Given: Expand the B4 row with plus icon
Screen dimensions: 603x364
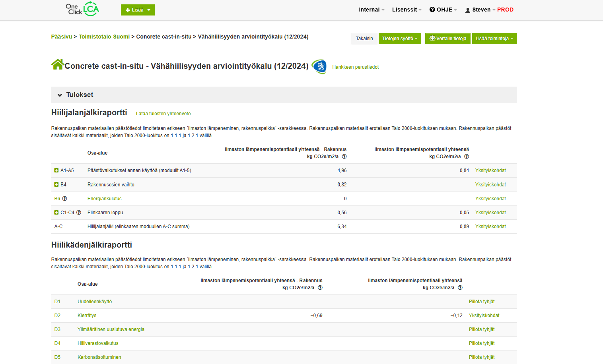Looking at the screenshot, I should pyautogui.click(x=56, y=185).
